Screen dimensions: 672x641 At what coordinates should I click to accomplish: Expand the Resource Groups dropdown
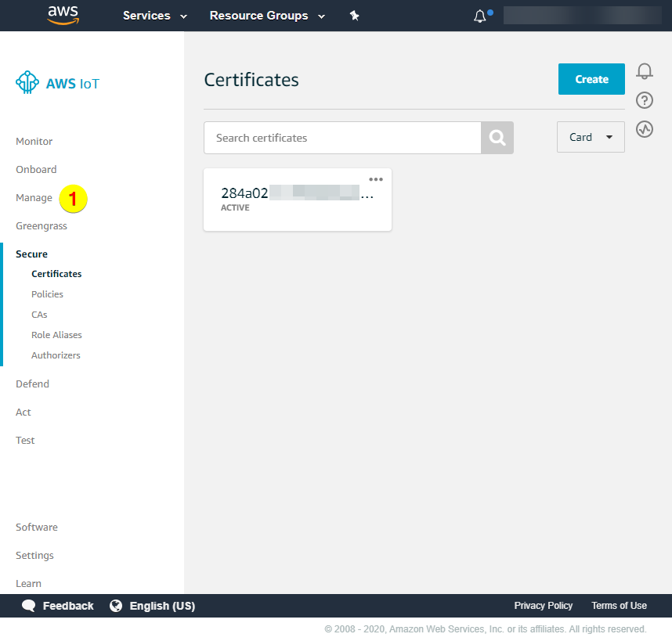267,16
